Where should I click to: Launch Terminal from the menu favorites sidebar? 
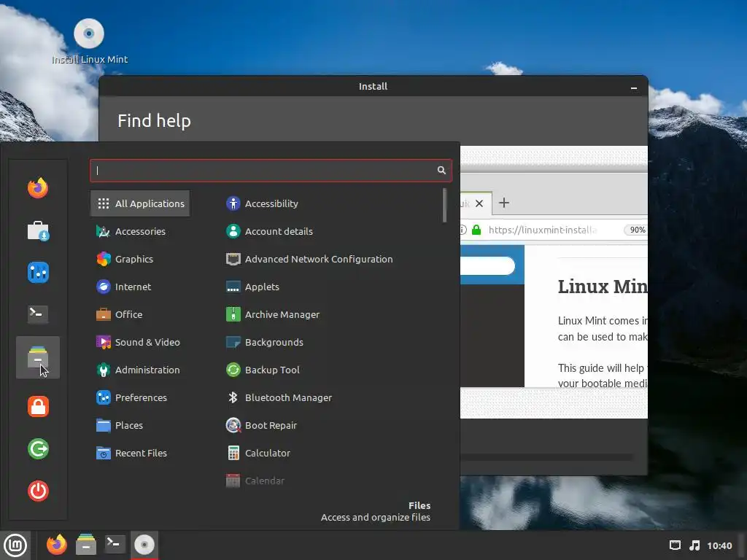(x=38, y=314)
